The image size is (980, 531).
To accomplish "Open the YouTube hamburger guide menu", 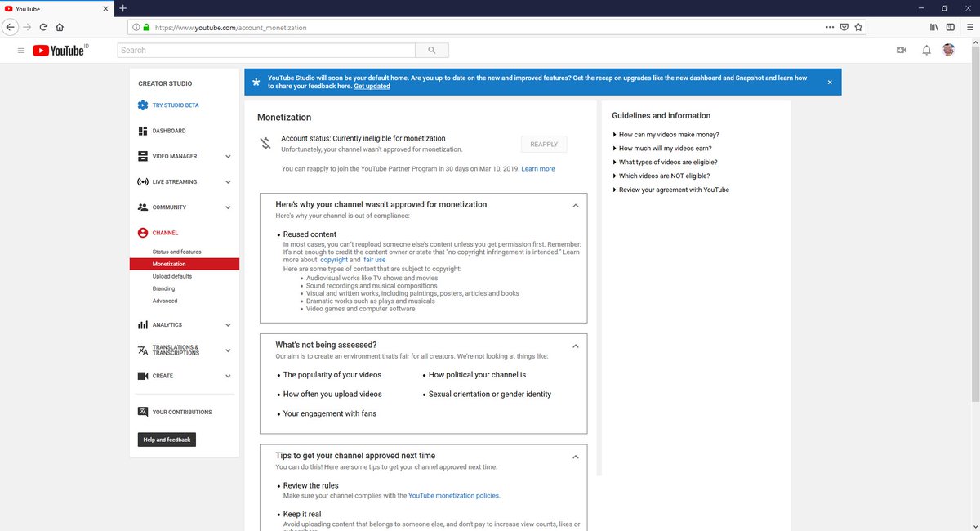I will 20,51.
